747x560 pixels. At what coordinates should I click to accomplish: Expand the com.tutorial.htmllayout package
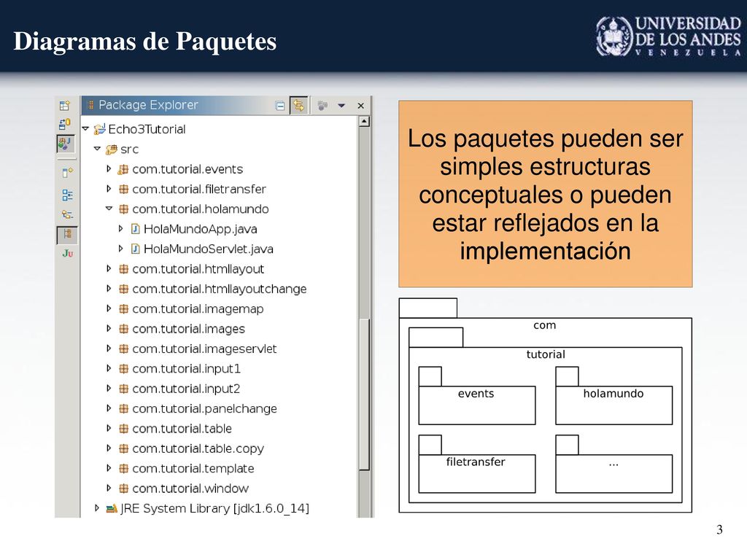[109, 268]
